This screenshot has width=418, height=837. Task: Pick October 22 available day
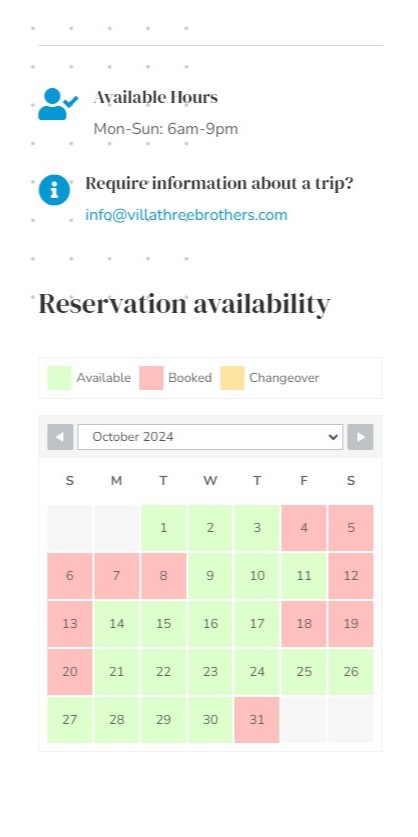(163, 672)
